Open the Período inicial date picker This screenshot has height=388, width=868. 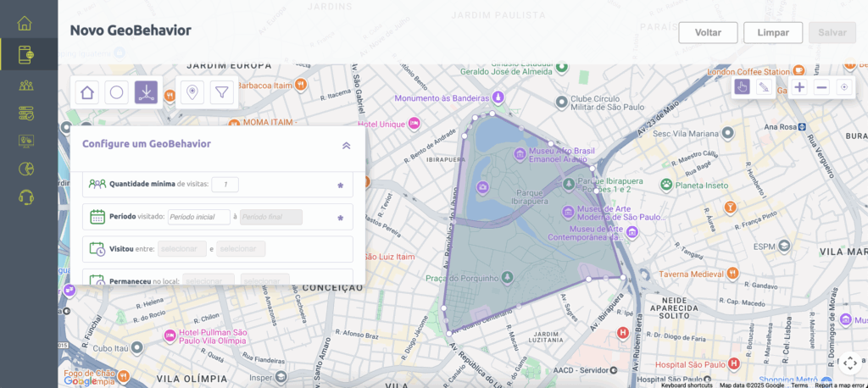(x=199, y=218)
